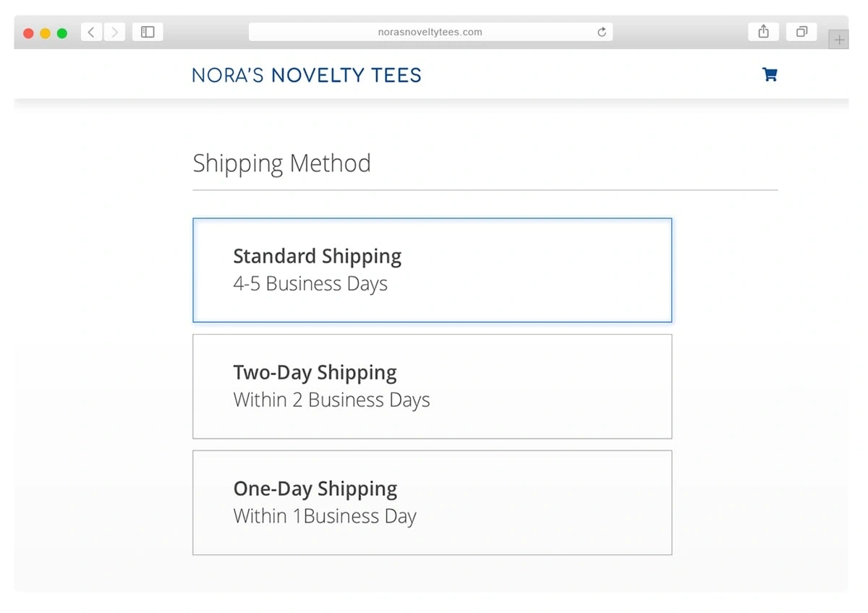868x613 pixels.
Task: Open a new tab with plus button
Action: tap(838, 40)
